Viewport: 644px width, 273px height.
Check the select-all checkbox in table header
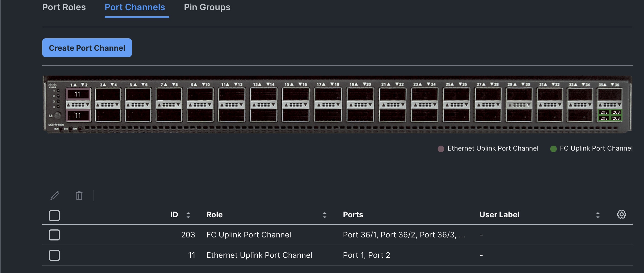[x=54, y=215]
